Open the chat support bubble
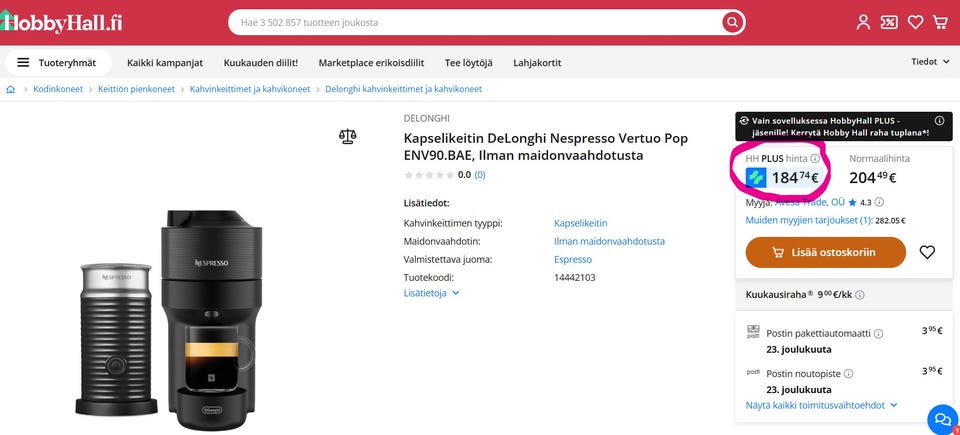960x435 pixels. [943, 420]
